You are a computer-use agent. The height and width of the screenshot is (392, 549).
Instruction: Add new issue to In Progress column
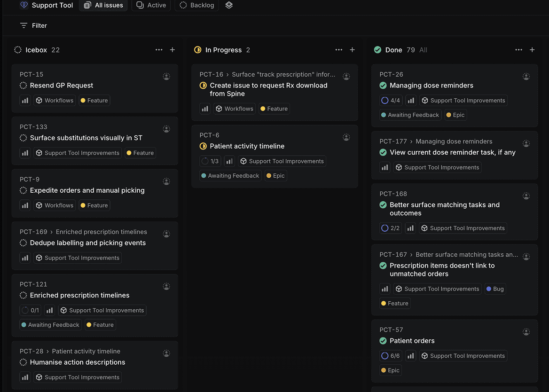(x=352, y=50)
